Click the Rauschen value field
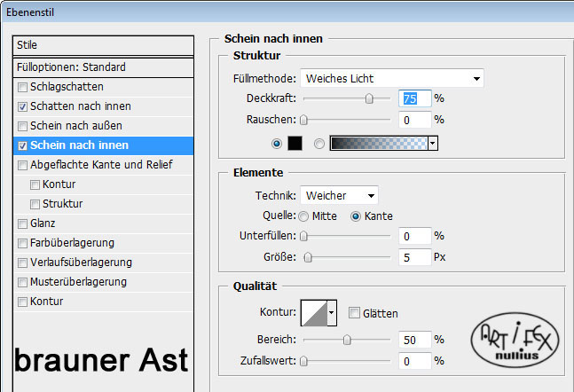Image resolution: width=574 pixels, height=392 pixels. pyautogui.click(x=415, y=120)
